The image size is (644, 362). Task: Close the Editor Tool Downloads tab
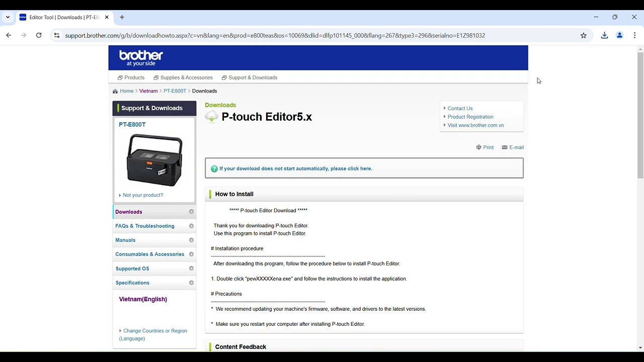pos(107,17)
